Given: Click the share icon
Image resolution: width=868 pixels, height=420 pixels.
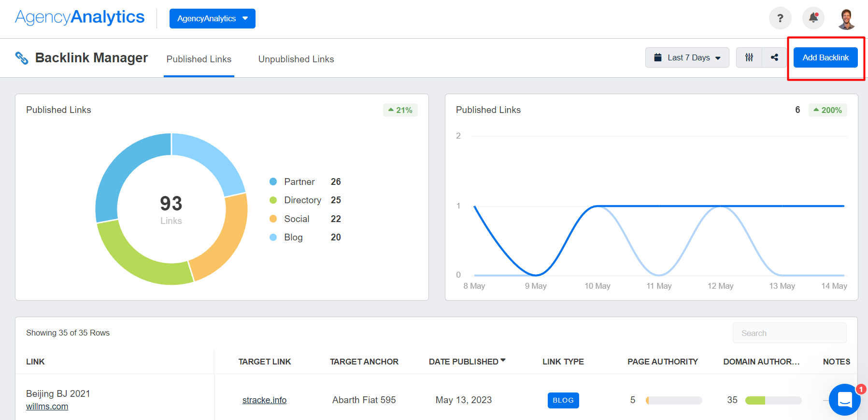Looking at the screenshot, I should [774, 57].
